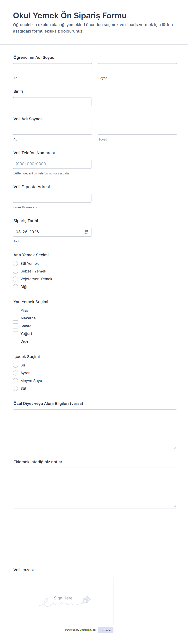This screenshot has height=644, width=188.
Task: Focus the student Soyad field
Action: click(137, 68)
